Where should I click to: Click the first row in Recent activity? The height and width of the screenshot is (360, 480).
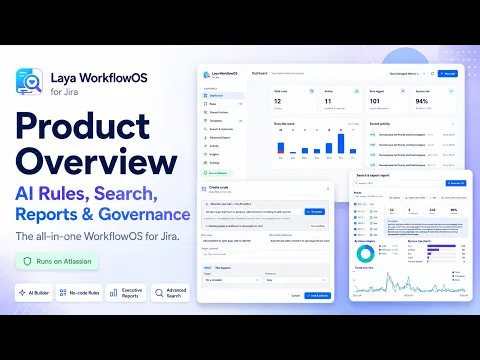tap(412, 135)
